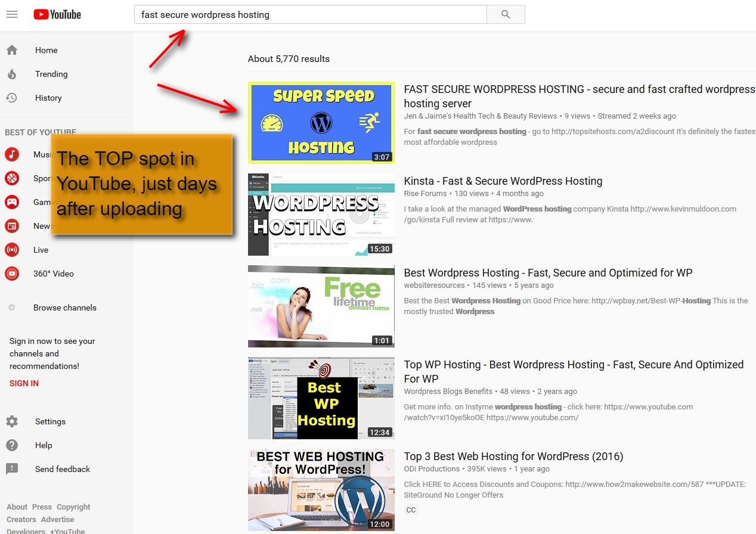The image size is (756, 534).
Task: Open 'Top WP Hosting - Best Wordpress Hosting' title
Action: [574, 371]
